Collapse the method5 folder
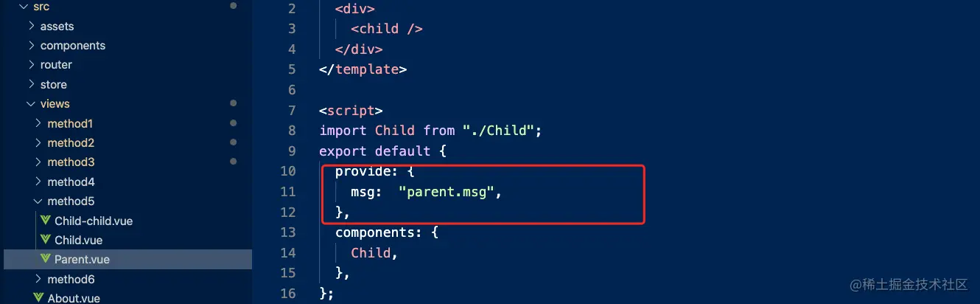The image size is (980, 304). coord(38,201)
